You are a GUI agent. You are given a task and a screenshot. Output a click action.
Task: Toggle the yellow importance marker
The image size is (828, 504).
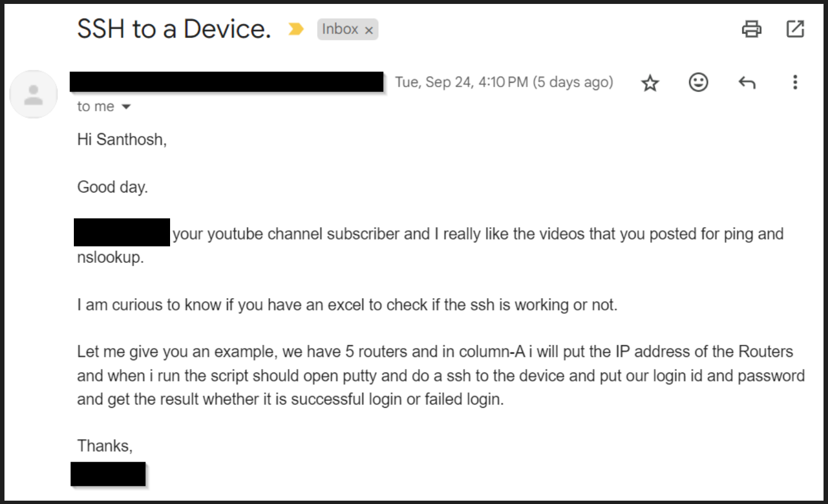(x=296, y=29)
